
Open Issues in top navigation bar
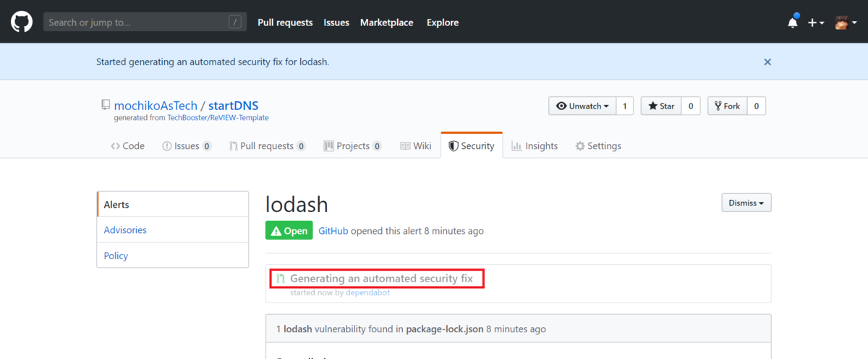pos(336,22)
